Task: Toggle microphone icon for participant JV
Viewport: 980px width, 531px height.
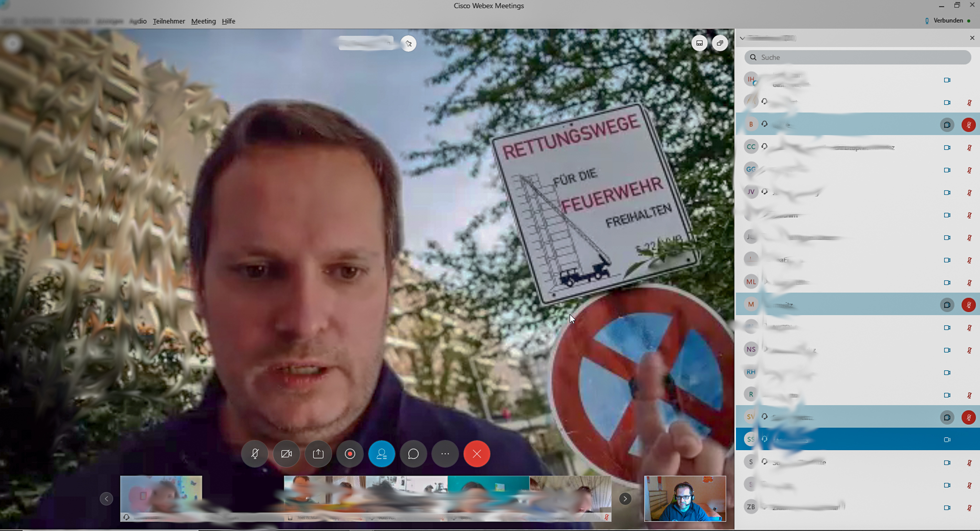Action: pyautogui.click(x=969, y=192)
